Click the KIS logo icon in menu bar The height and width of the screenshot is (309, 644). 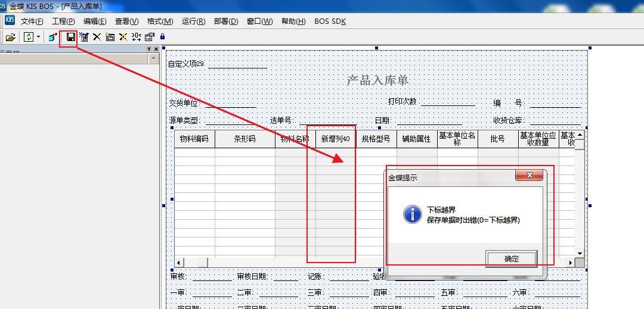click(x=10, y=20)
